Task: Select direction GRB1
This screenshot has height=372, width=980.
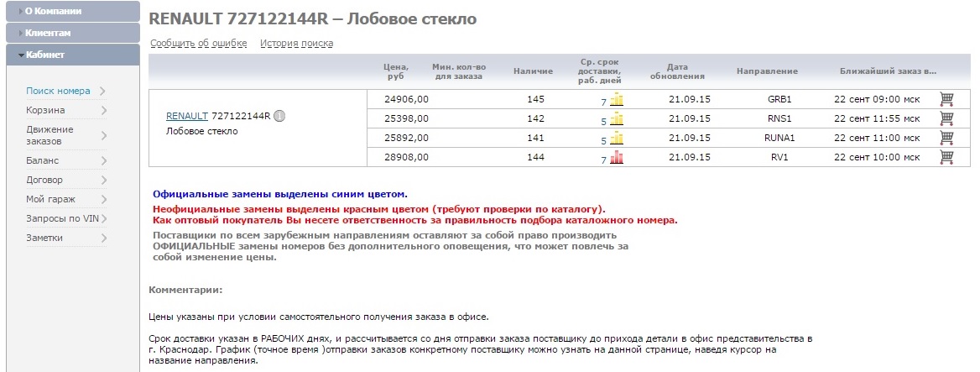Action: [x=779, y=99]
